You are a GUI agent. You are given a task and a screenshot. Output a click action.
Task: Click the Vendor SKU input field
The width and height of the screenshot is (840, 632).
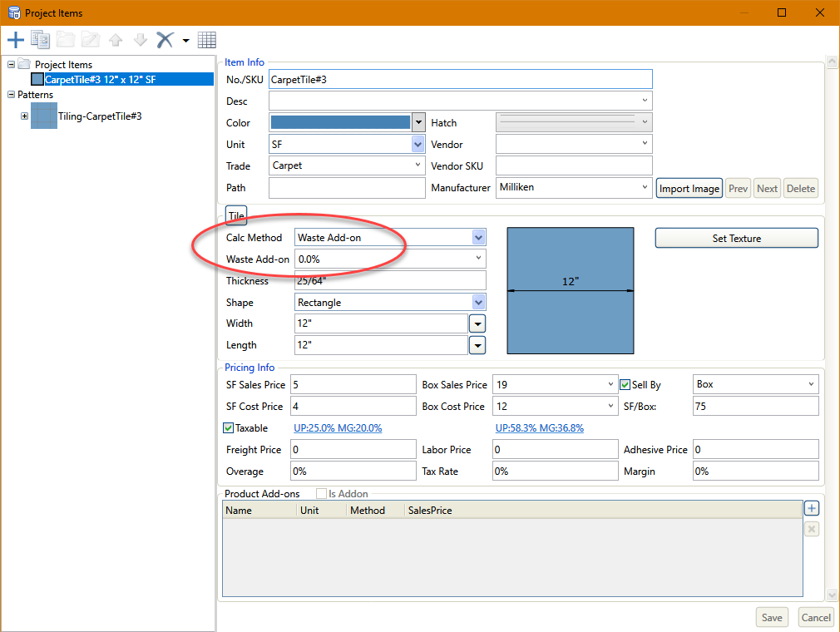(574, 165)
